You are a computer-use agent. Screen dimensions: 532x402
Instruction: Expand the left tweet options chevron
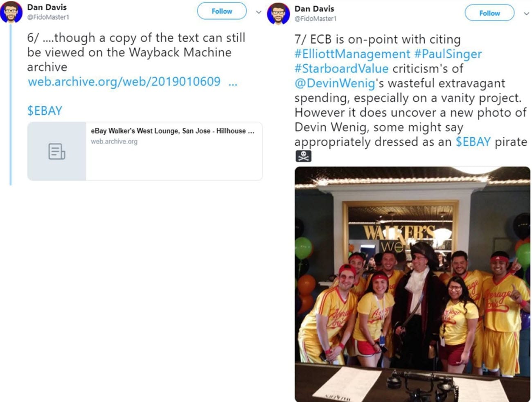pos(259,12)
